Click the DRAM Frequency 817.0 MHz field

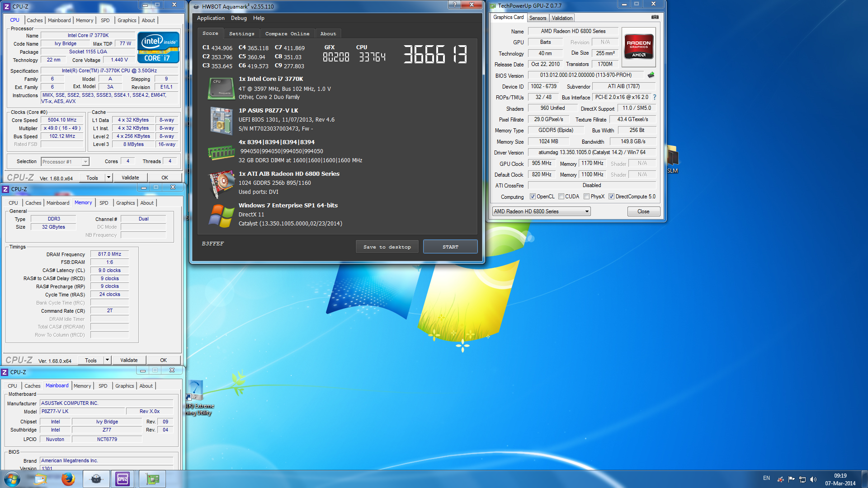click(109, 254)
